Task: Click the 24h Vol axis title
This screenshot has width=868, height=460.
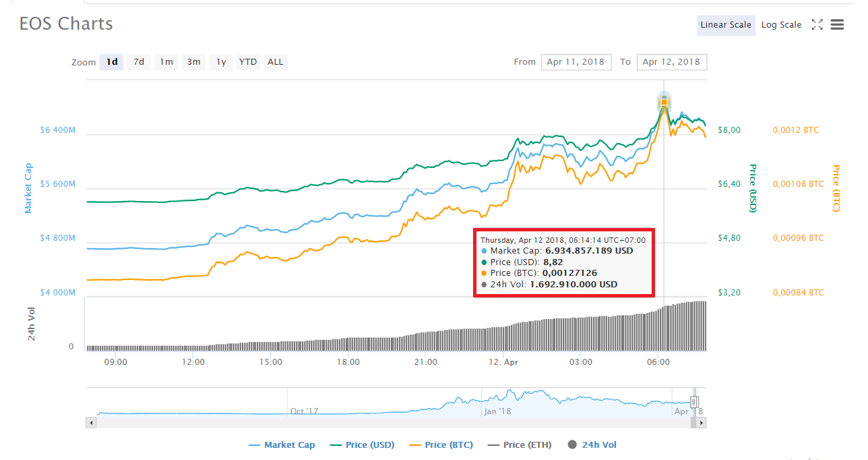Action: pos(32,324)
